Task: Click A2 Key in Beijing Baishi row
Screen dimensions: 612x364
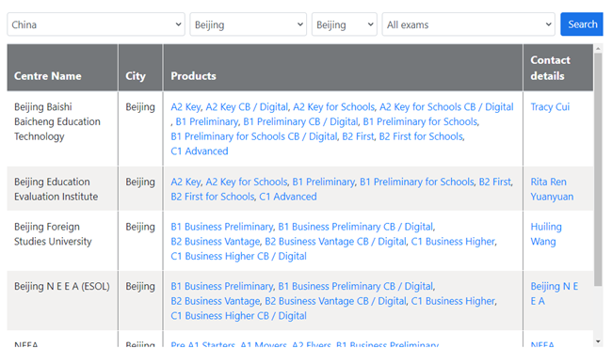Action: (185, 107)
